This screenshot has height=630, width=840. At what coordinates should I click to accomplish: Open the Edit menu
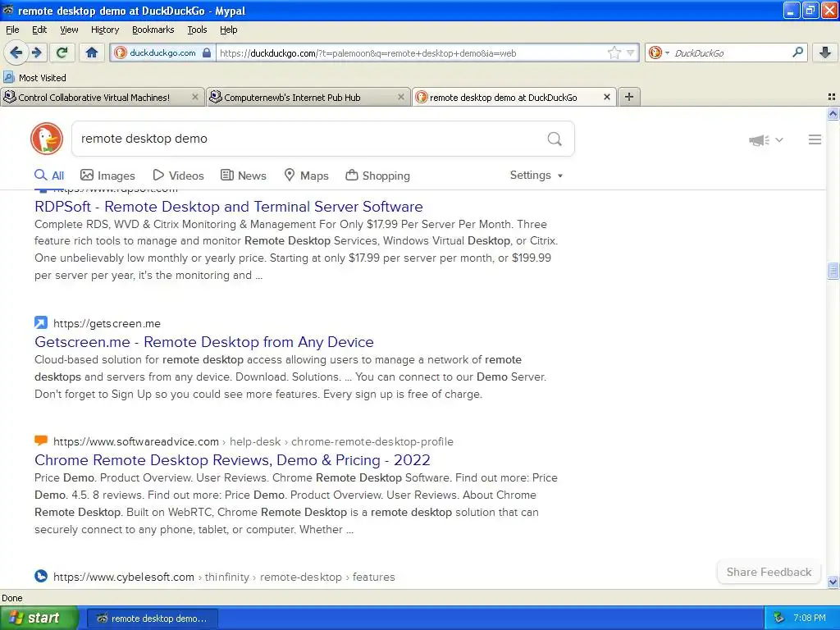pos(39,30)
